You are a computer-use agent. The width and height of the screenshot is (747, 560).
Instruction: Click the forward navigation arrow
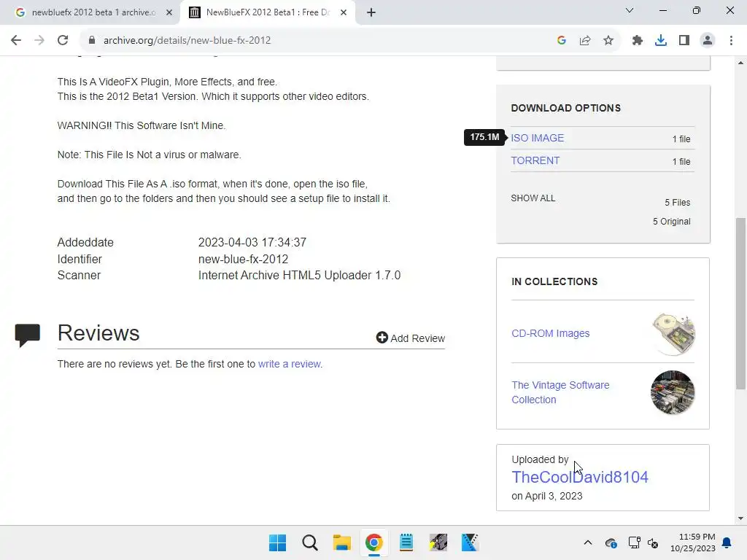click(x=39, y=41)
